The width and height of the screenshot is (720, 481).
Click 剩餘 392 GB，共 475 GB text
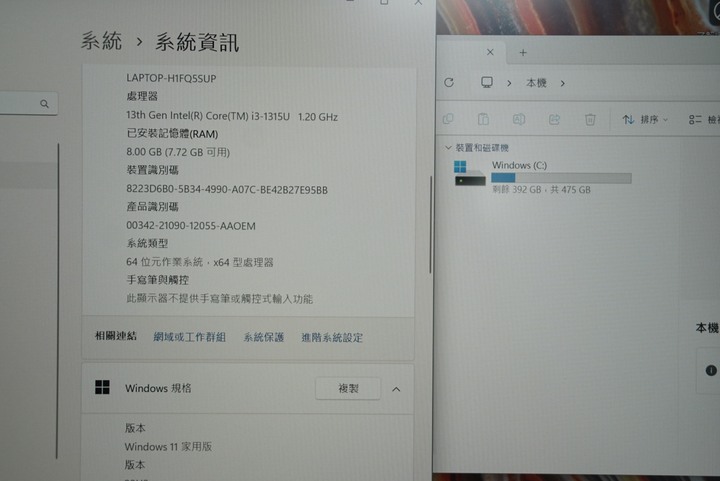pos(541,190)
